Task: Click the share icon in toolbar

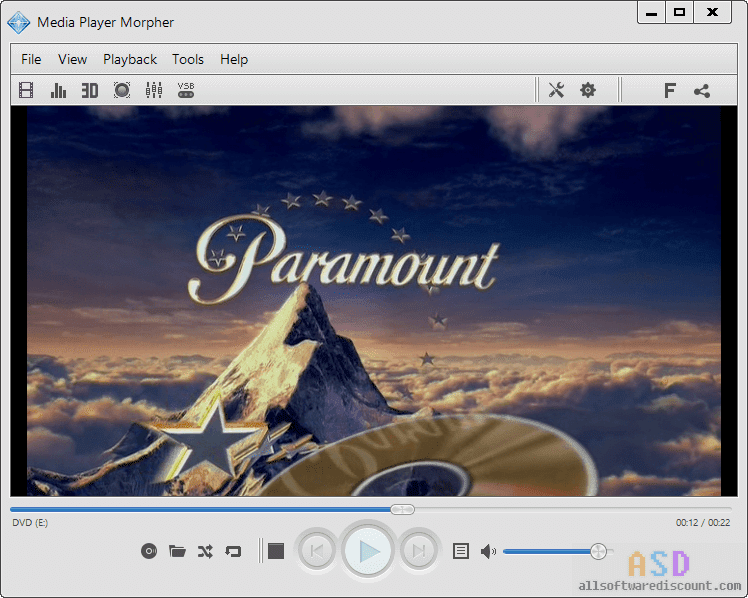Action: click(702, 90)
